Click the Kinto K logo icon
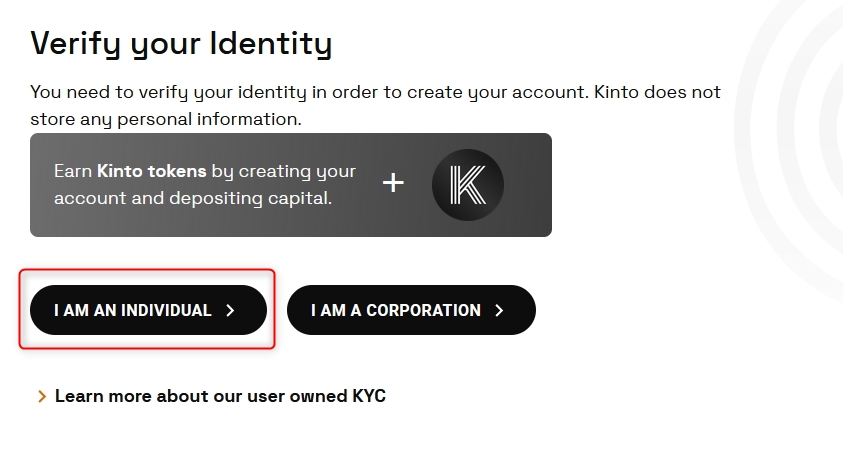 pos(467,185)
